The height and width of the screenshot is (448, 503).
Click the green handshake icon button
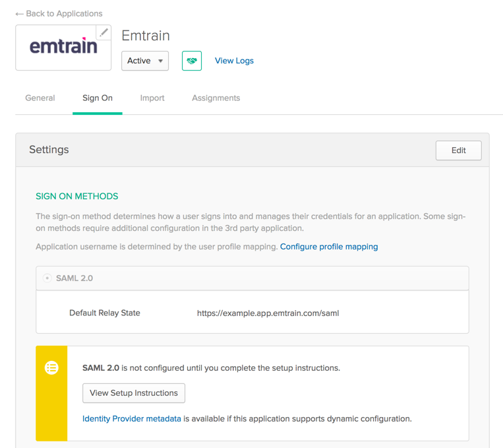(x=192, y=61)
